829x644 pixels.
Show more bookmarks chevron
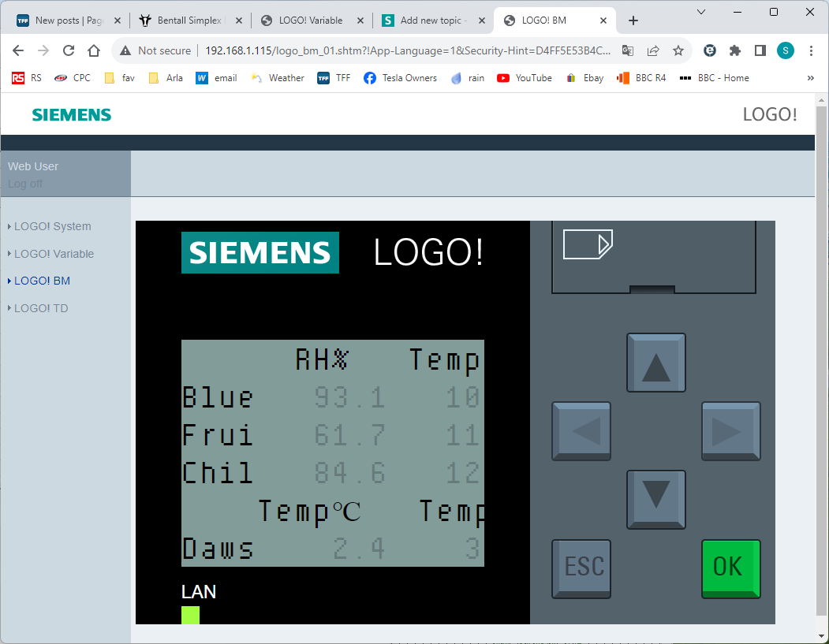(x=811, y=78)
